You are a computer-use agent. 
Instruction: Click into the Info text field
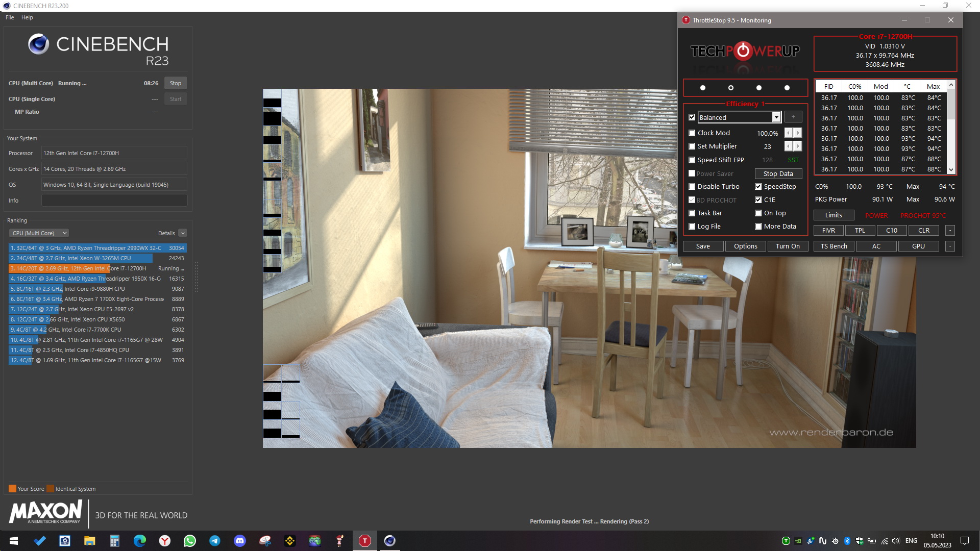coord(114,201)
